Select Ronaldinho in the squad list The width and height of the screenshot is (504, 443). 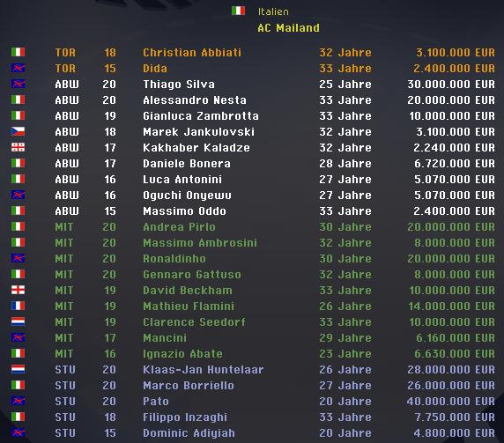[174, 259]
